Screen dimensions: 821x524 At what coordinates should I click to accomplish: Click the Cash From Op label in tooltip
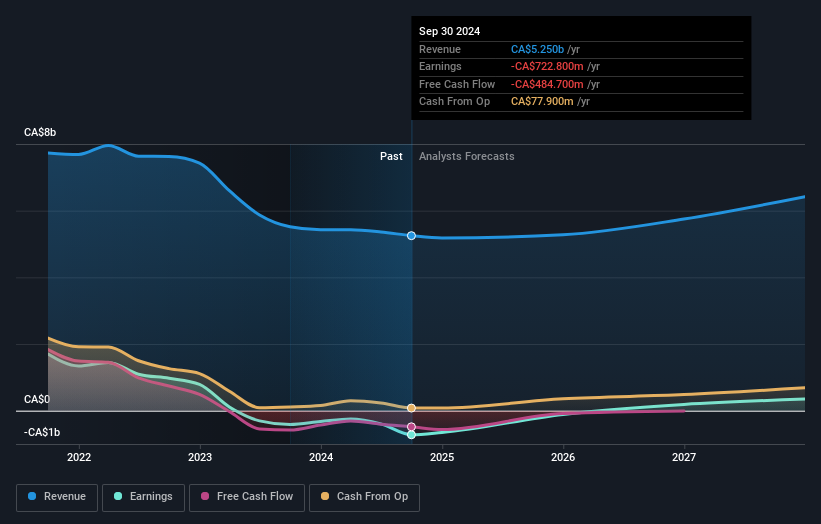454,102
